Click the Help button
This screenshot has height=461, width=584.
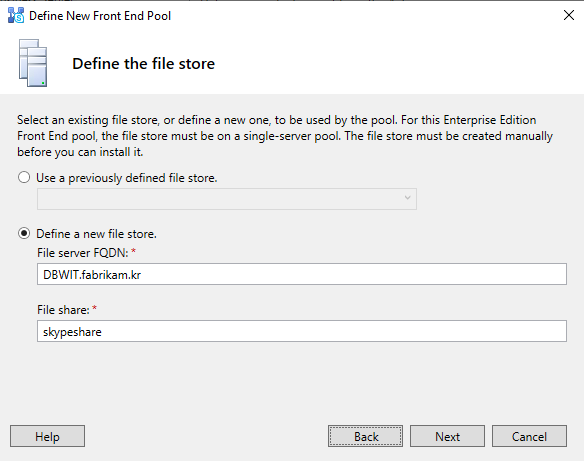[47, 436]
